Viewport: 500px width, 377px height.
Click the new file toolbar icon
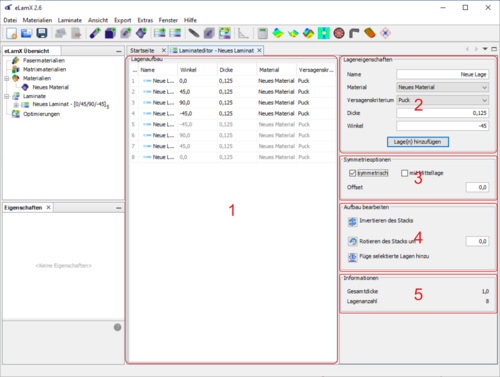pos(11,33)
